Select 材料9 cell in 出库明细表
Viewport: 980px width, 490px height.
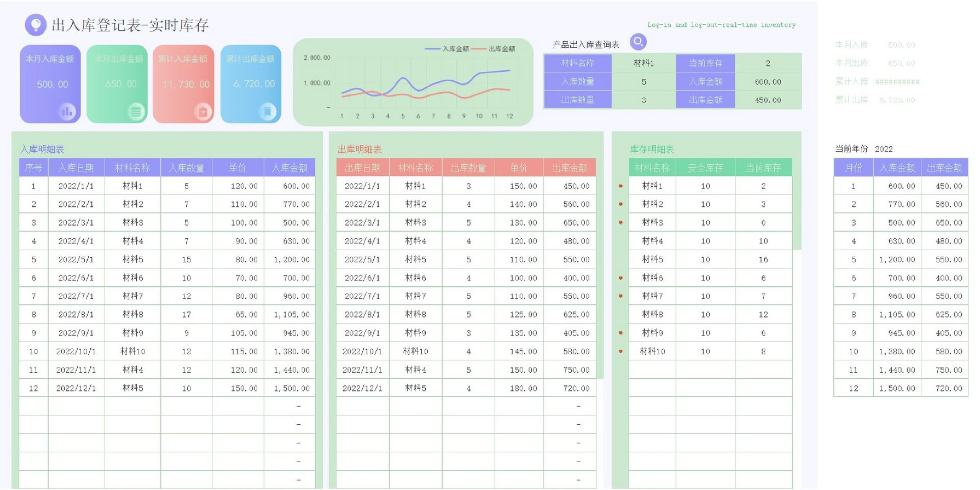[x=415, y=333]
